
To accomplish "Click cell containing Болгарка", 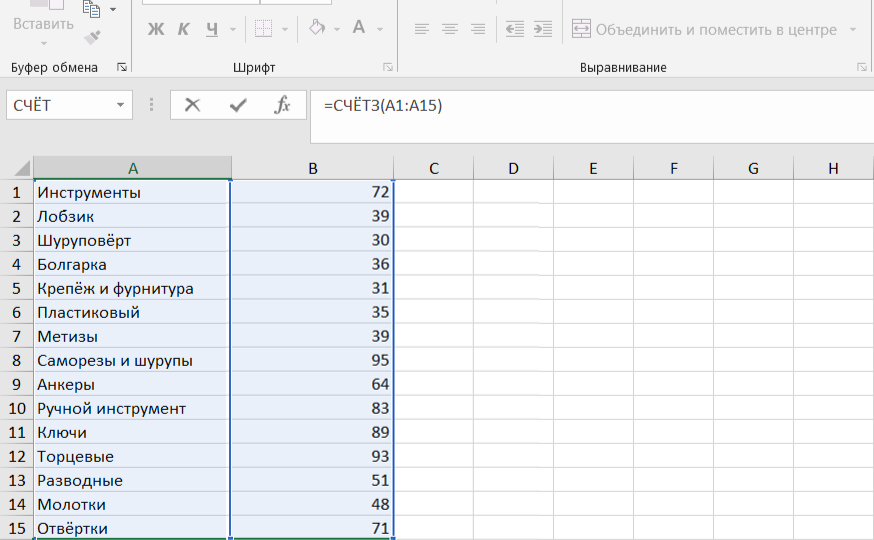I will 133,264.
